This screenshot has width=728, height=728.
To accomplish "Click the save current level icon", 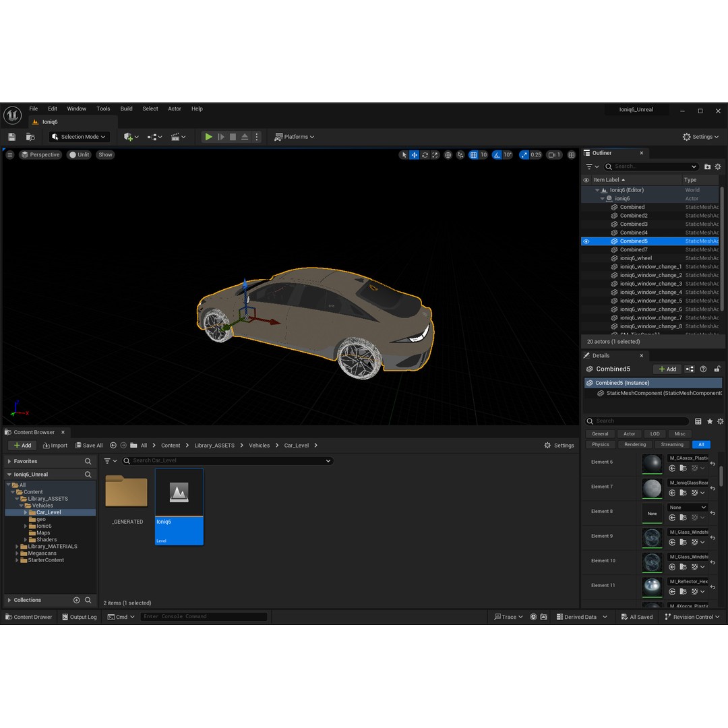I will click(x=11, y=136).
